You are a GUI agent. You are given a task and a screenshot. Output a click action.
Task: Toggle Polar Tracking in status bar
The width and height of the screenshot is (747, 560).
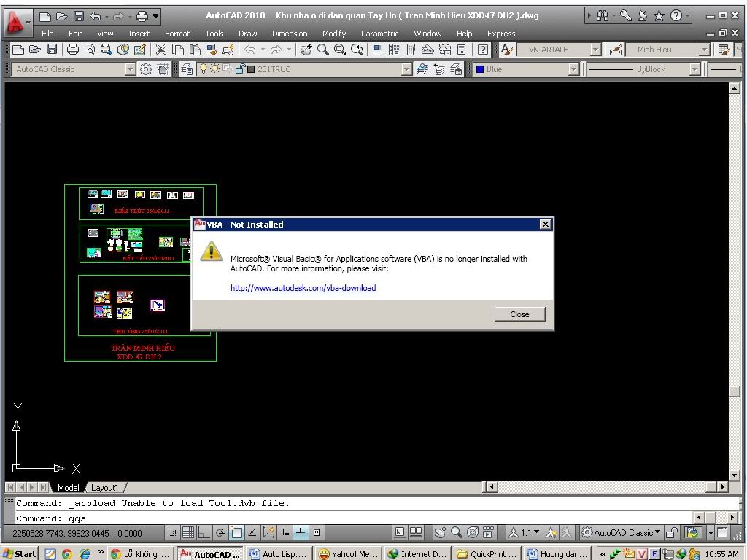tap(220, 532)
